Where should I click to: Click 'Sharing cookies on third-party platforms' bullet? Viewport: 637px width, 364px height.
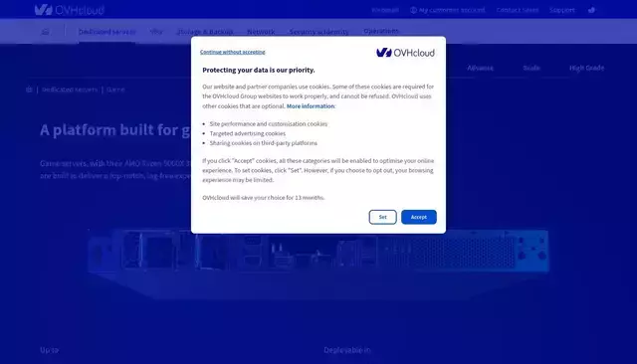coord(263,143)
